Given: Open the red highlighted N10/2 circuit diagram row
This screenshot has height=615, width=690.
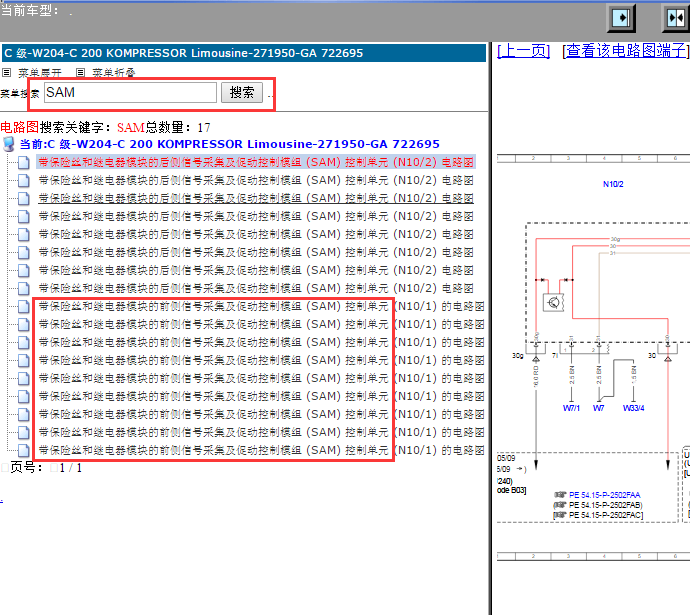Looking at the screenshot, I should tap(256, 162).
